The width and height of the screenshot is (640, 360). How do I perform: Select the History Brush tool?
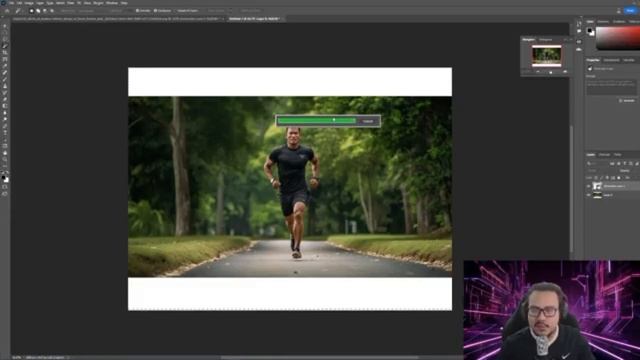[x=5, y=93]
